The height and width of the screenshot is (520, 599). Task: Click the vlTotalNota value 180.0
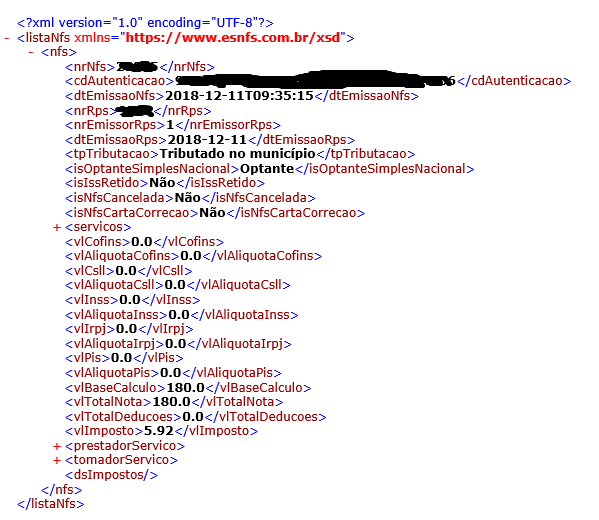pos(171,402)
